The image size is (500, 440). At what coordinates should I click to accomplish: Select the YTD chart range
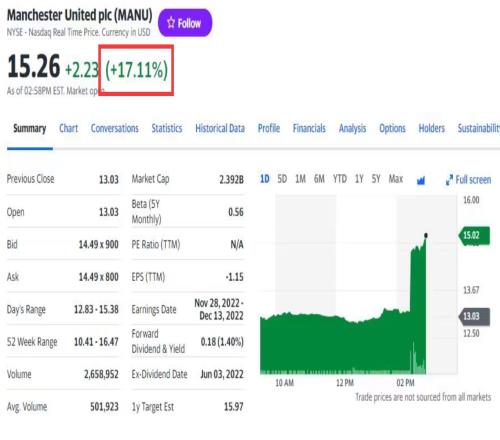tap(340, 179)
